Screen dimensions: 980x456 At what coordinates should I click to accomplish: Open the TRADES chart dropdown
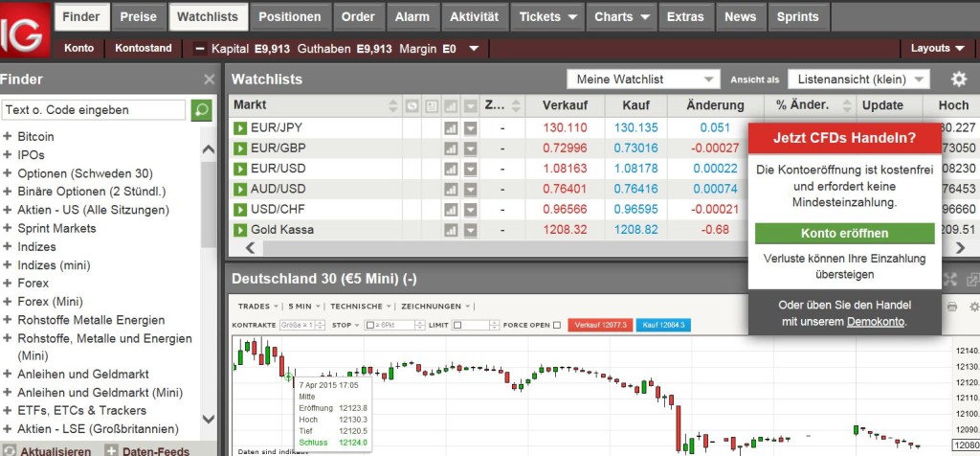tap(258, 307)
